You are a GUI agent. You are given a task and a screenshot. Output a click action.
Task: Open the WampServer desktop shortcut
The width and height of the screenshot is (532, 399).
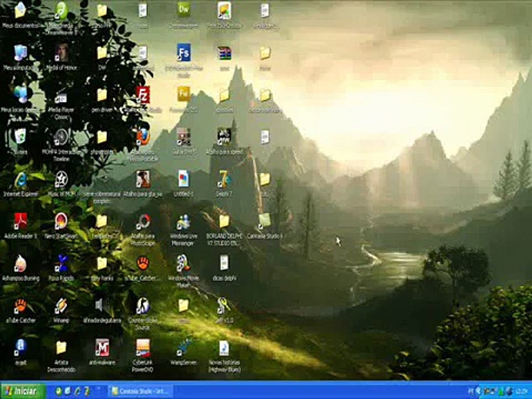point(183,347)
